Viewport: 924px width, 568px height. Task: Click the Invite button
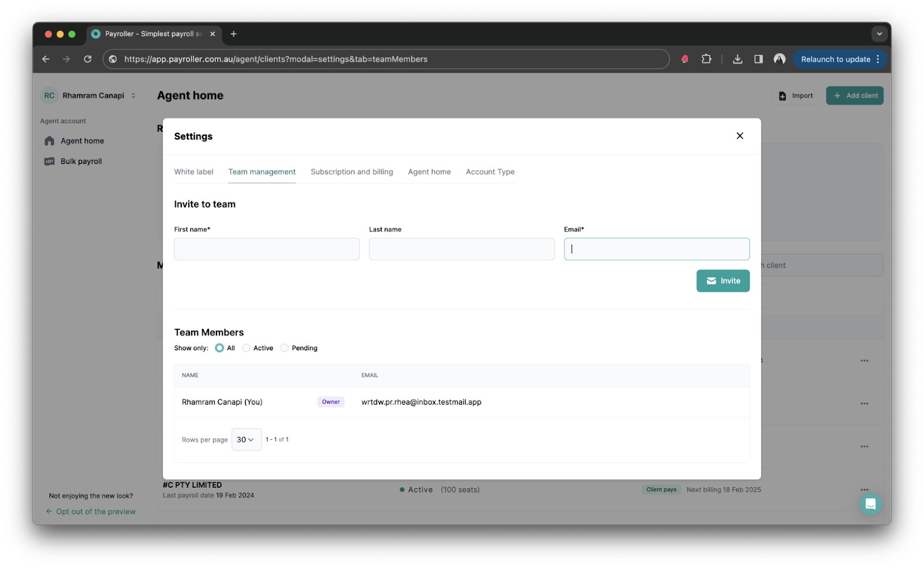tap(722, 281)
